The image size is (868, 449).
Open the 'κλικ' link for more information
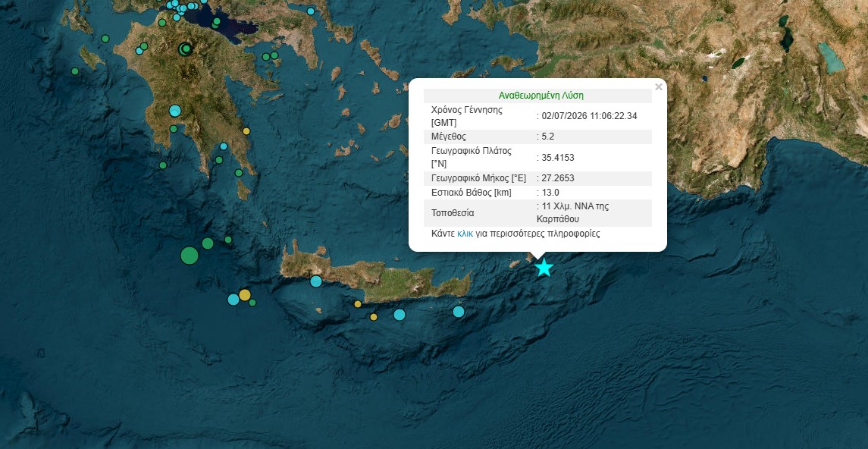pos(465,234)
